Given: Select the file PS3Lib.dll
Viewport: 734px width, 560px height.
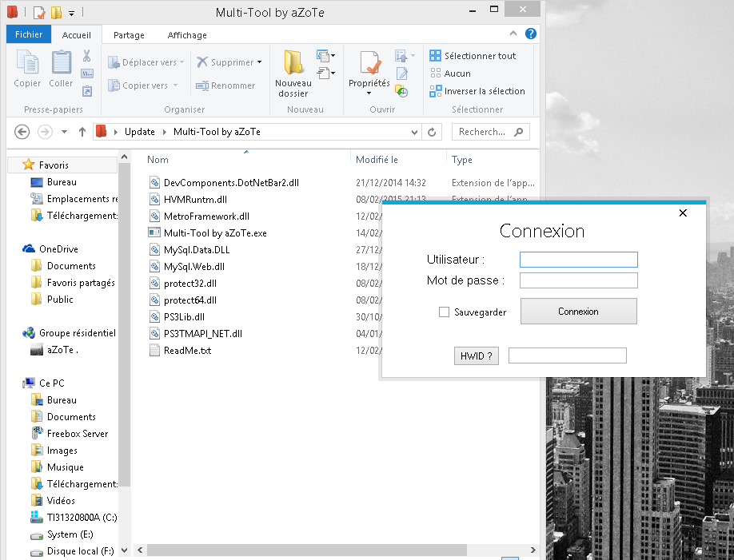Looking at the screenshot, I should pos(184,316).
